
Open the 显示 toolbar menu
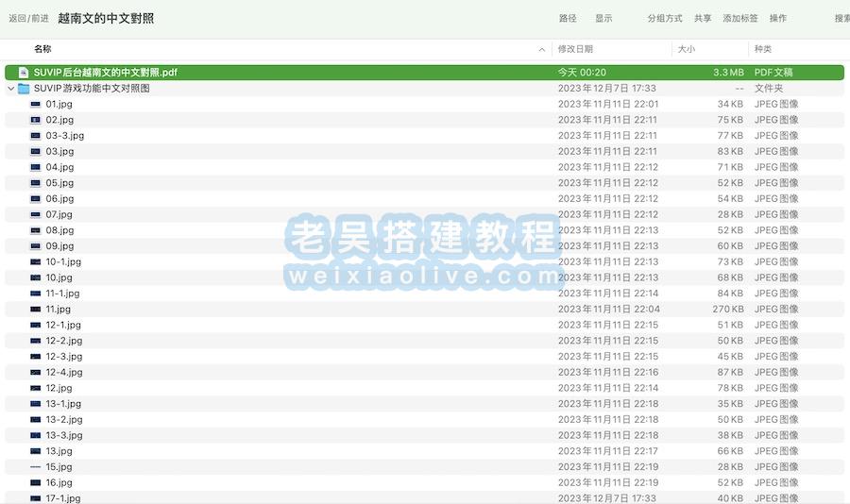603,19
